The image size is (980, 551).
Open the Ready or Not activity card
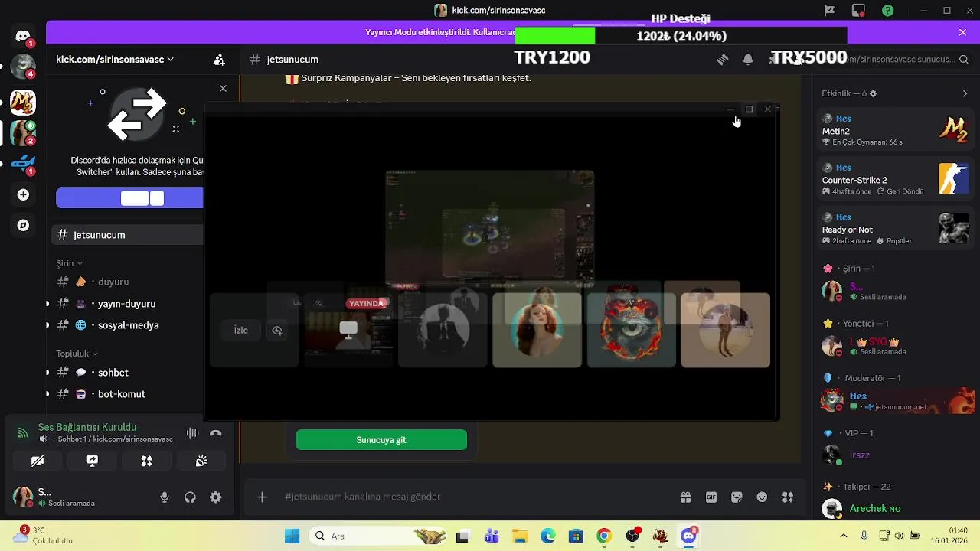click(x=895, y=228)
